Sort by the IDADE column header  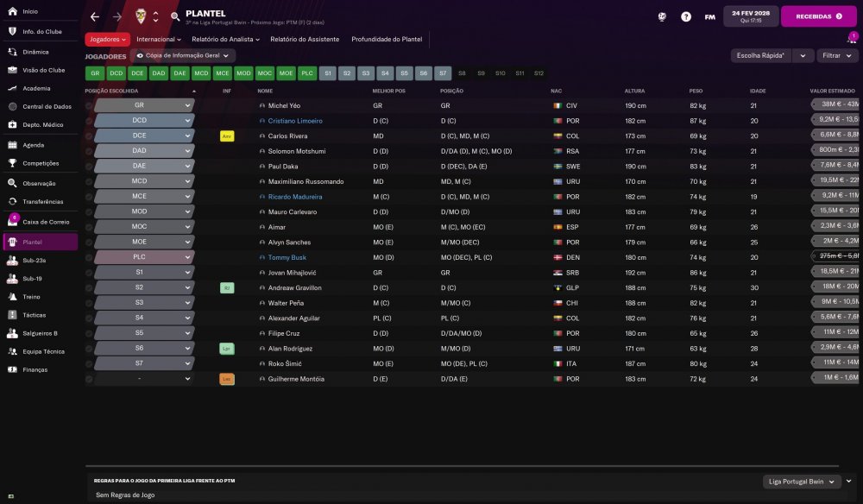point(758,91)
